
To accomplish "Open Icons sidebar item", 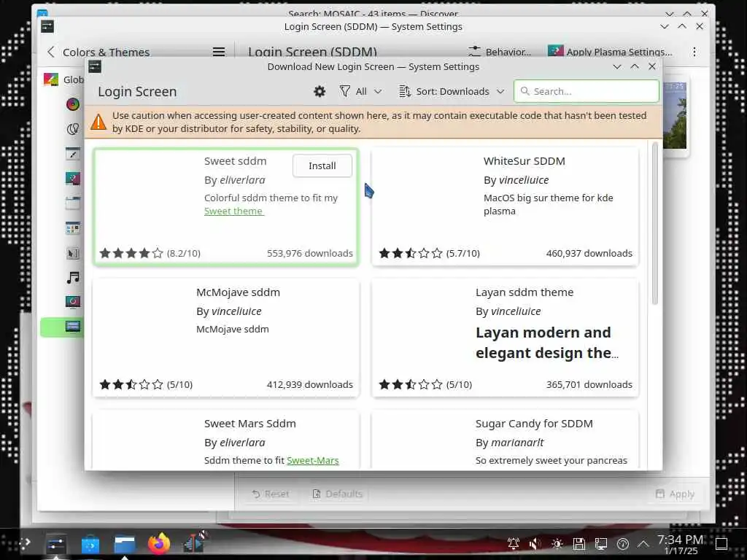I will (x=73, y=227).
